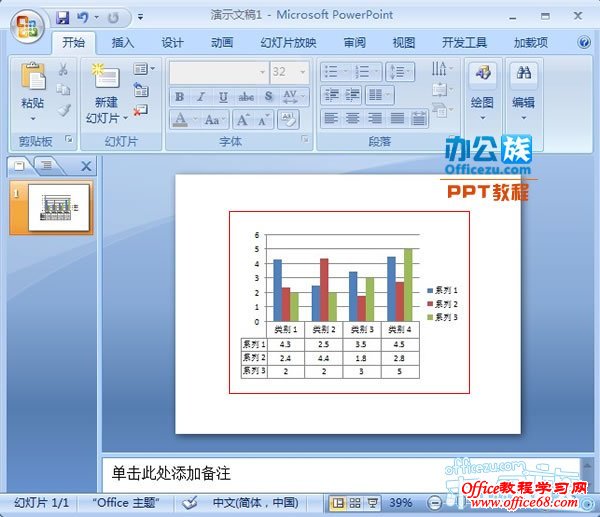
Task: Open the Office Button menu
Action: point(27,27)
